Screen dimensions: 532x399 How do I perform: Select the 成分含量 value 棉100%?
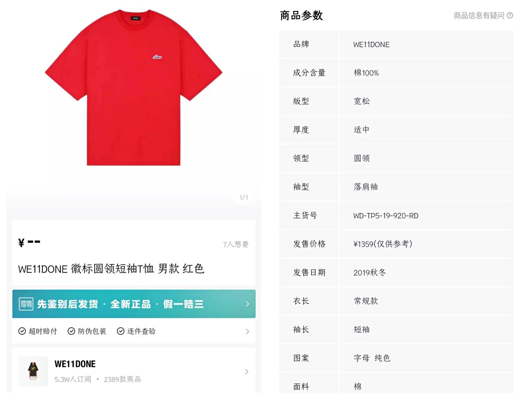click(366, 73)
